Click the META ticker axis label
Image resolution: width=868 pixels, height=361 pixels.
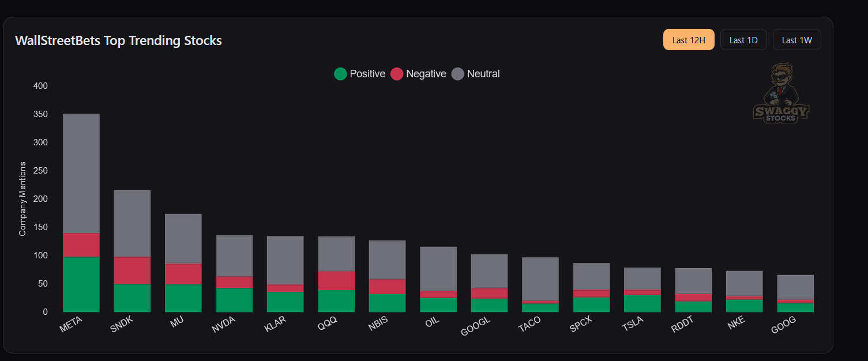tap(72, 325)
